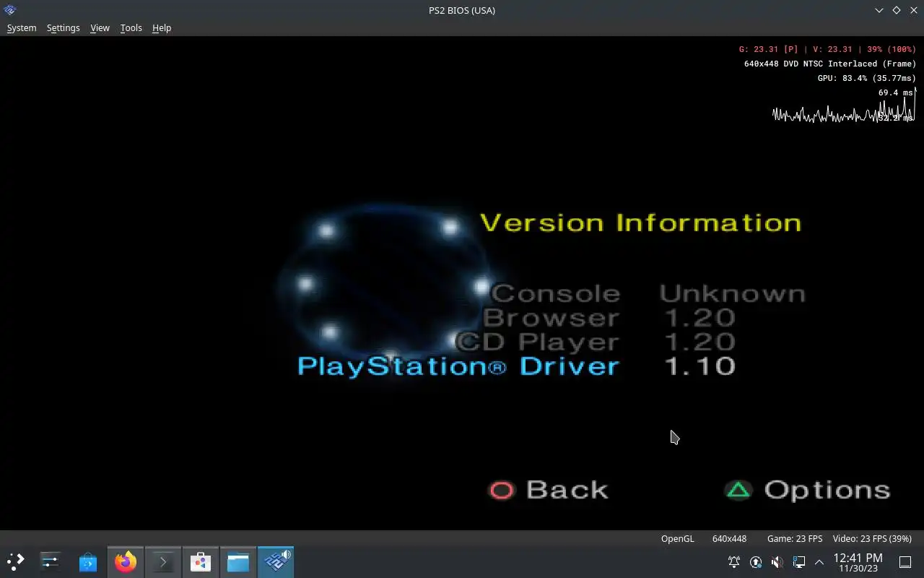Open the audio volume tray icon
Viewport: 924px width, 578px height.
pyautogui.click(x=777, y=561)
